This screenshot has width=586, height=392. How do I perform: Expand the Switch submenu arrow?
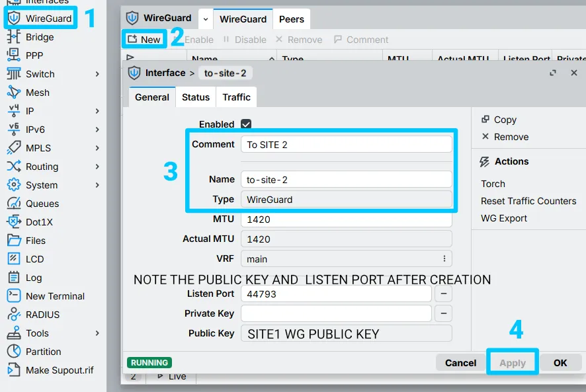tap(97, 74)
